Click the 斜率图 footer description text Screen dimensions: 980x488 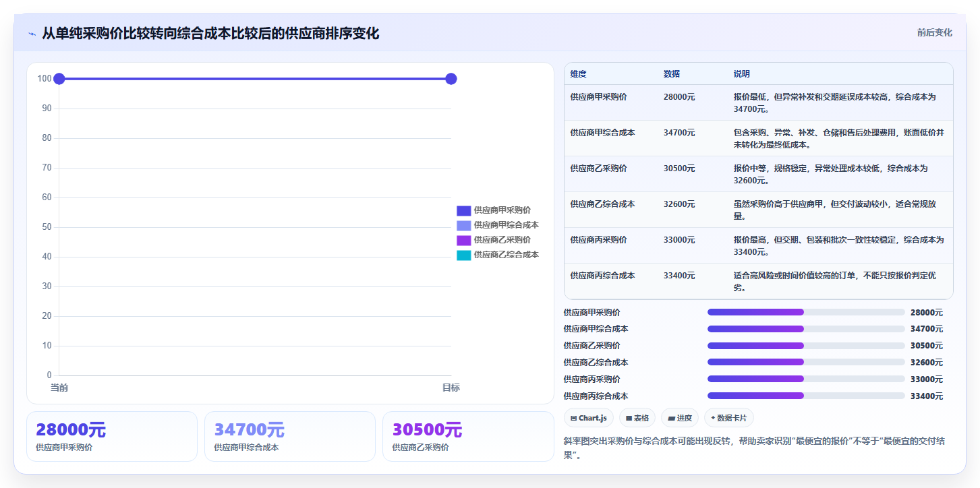point(754,448)
